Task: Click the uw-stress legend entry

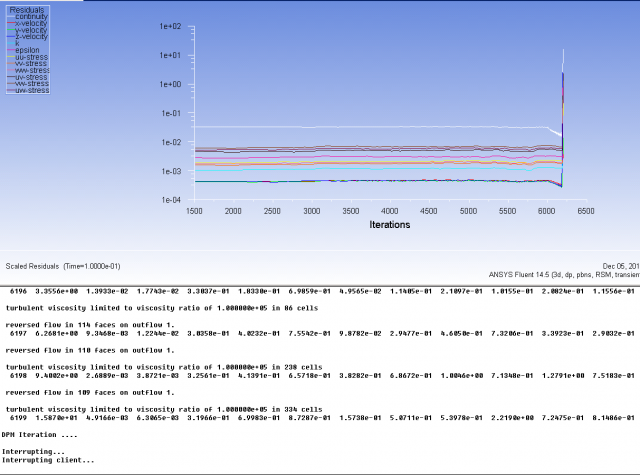Action: 32,90
